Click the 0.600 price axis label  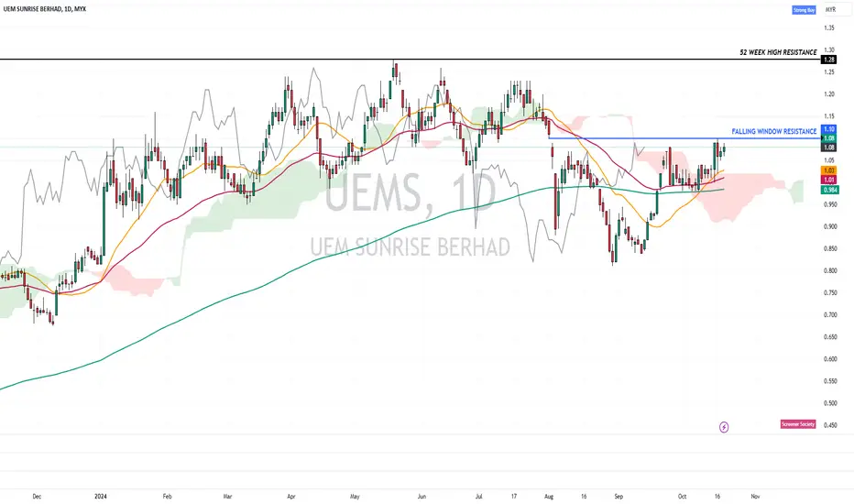point(830,359)
